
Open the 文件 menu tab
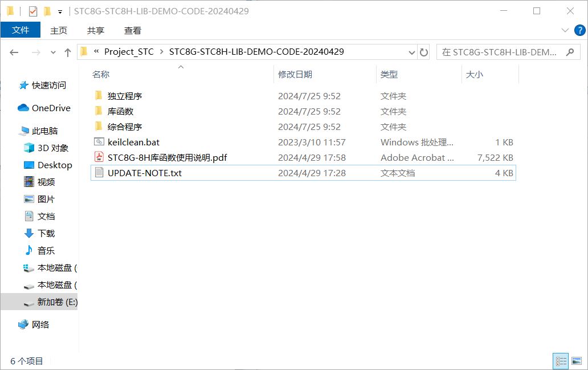pos(21,30)
